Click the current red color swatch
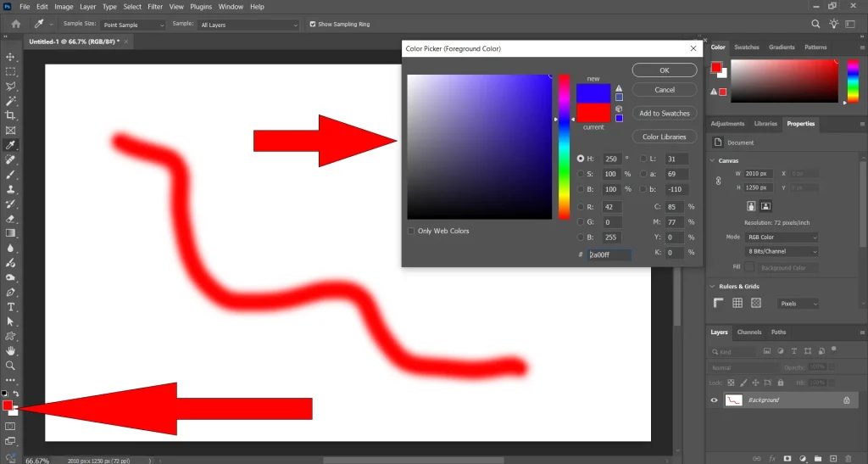 coord(593,113)
